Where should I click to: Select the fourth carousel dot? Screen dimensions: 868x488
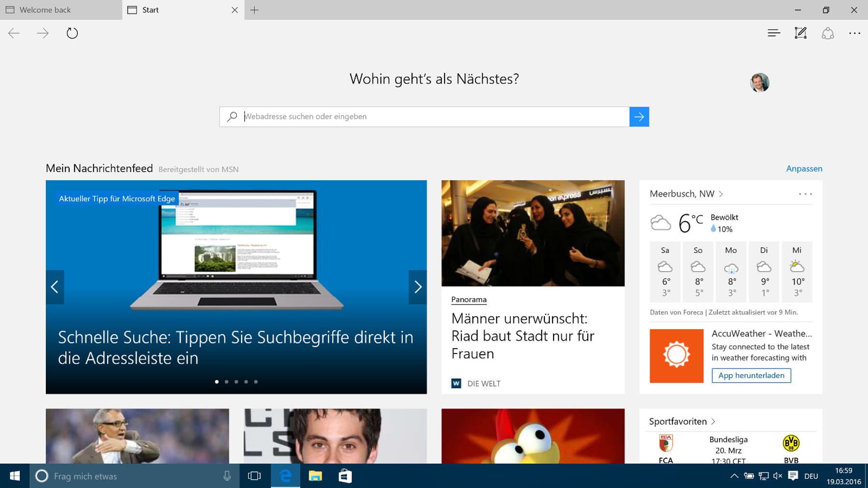tap(246, 382)
